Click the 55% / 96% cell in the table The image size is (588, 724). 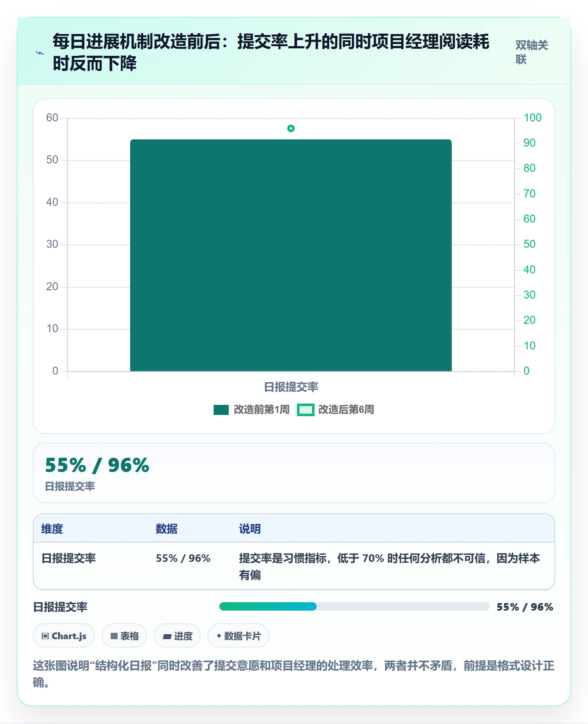click(x=183, y=558)
